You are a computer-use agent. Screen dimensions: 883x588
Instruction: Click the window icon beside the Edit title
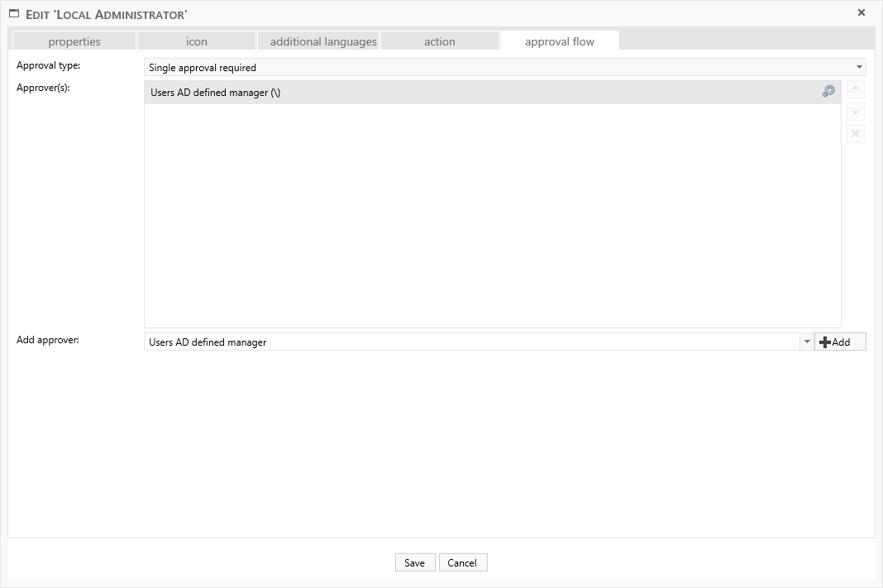point(14,14)
